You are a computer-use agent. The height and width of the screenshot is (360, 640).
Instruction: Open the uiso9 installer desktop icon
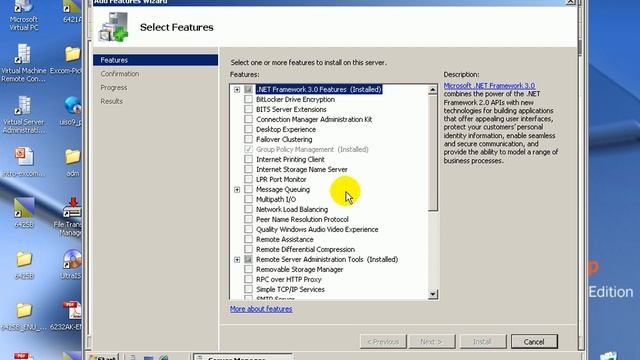tap(72, 111)
